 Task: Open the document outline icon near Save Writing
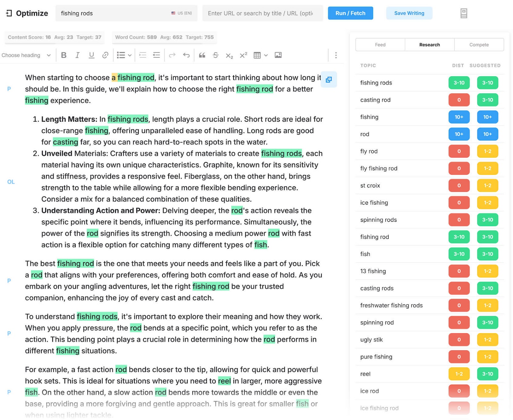(x=464, y=13)
